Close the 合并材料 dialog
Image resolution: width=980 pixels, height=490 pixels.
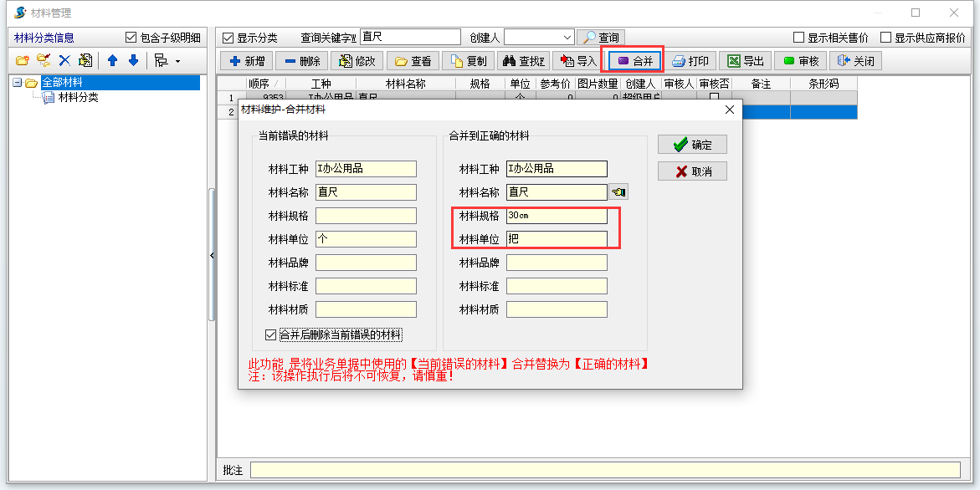click(729, 110)
